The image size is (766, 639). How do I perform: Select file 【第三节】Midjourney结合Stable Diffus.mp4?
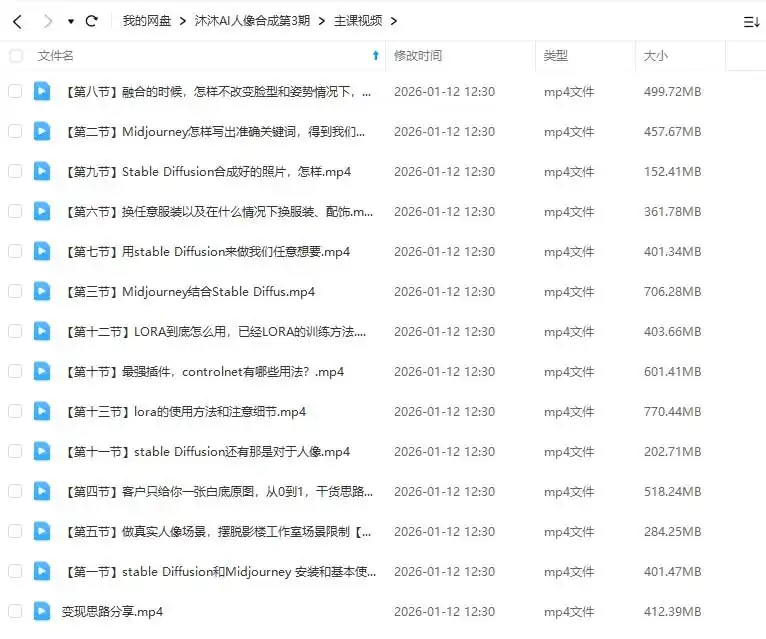[190, 292]
